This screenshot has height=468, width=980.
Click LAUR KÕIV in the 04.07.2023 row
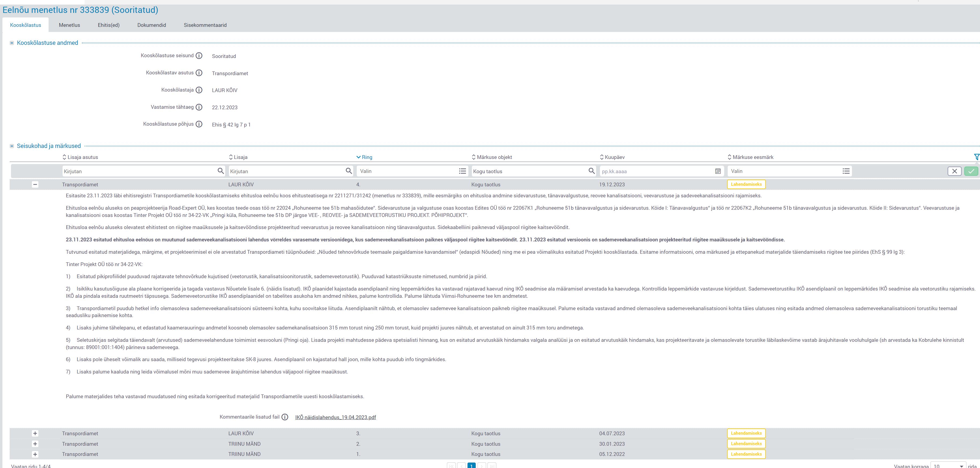241,434
